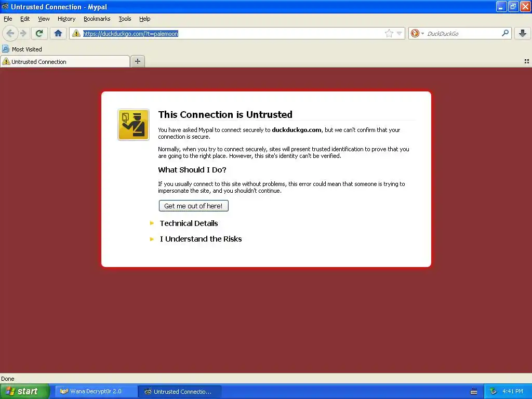
Task: Select Untrusted Connection taskbar button
Action: click(180, 391)
